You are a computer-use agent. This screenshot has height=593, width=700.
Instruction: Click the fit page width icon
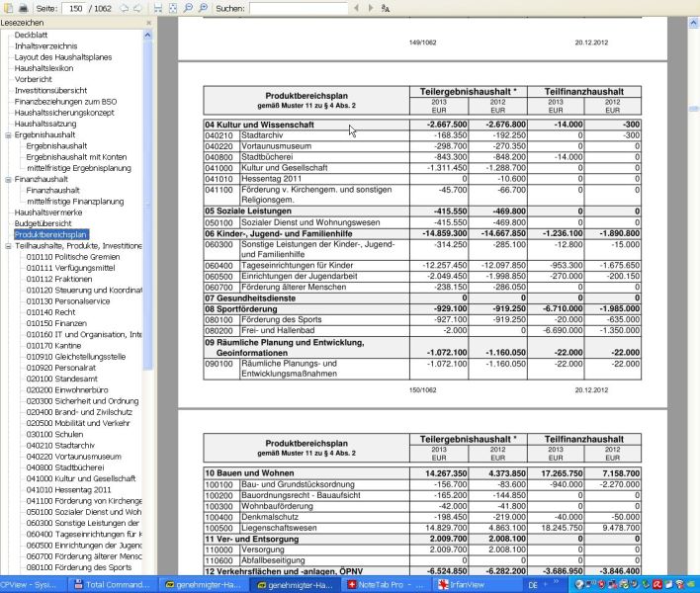[159, 8]
